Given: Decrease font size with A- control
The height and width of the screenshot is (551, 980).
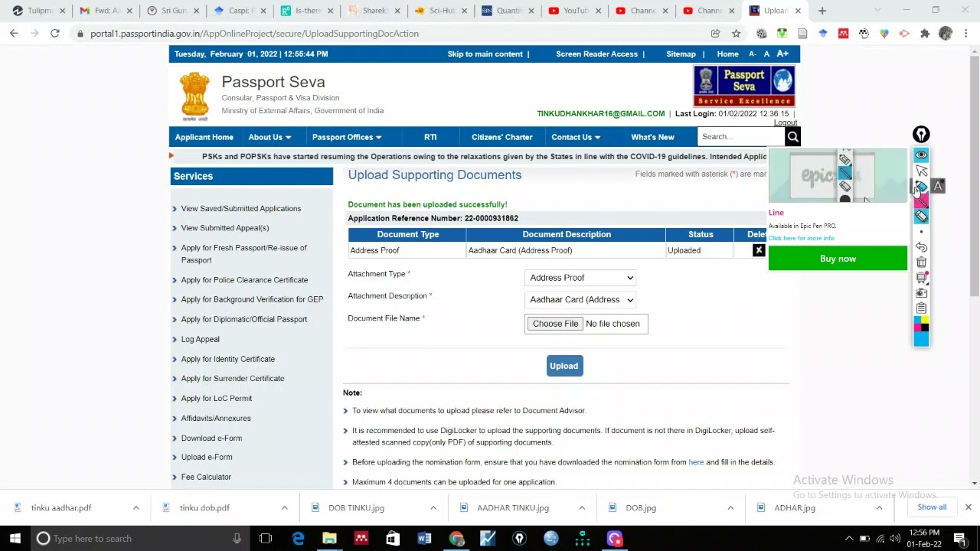Looking at the screenshot, I should tap(753, 54).
